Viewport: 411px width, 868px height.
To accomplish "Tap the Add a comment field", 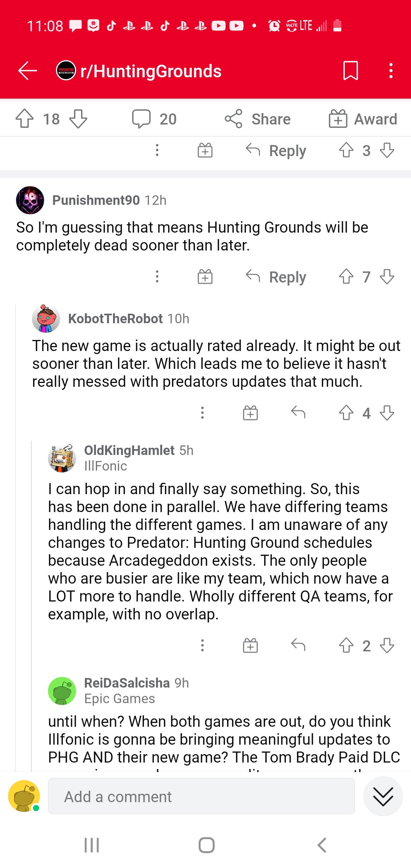I will (201, 796).
